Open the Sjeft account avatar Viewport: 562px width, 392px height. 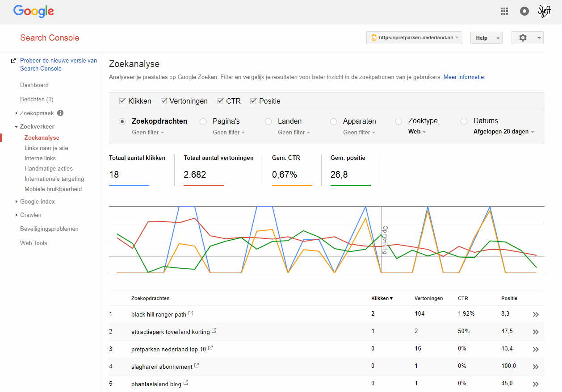[x=545, y=11]
